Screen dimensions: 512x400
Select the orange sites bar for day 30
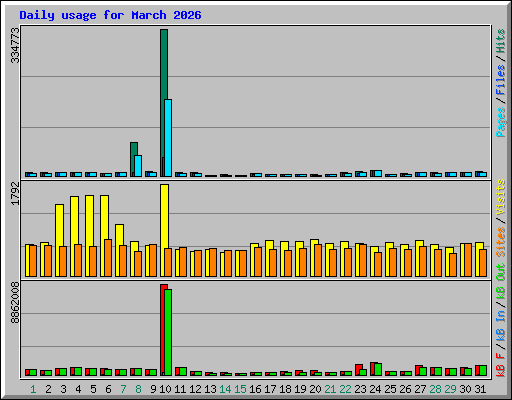pyautogui.click(x=468, y=260)
